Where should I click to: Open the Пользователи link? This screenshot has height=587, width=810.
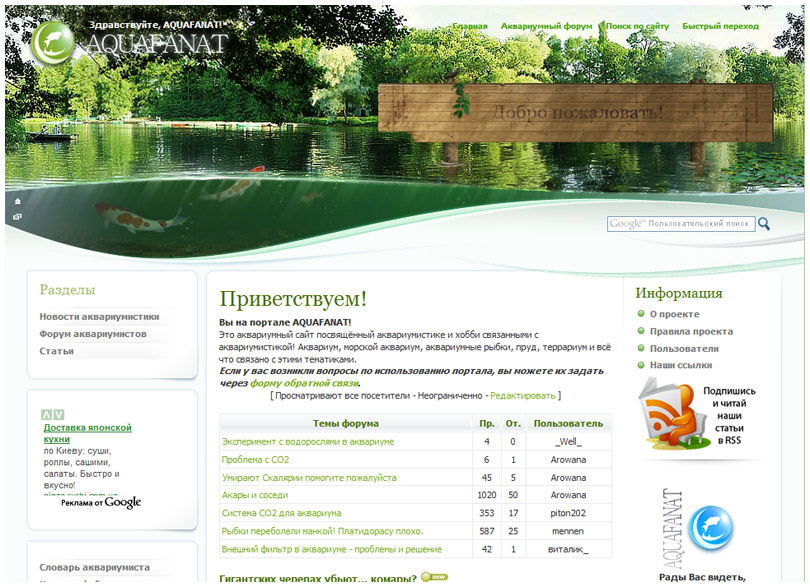pyautogui.click(x=684, y=349)
